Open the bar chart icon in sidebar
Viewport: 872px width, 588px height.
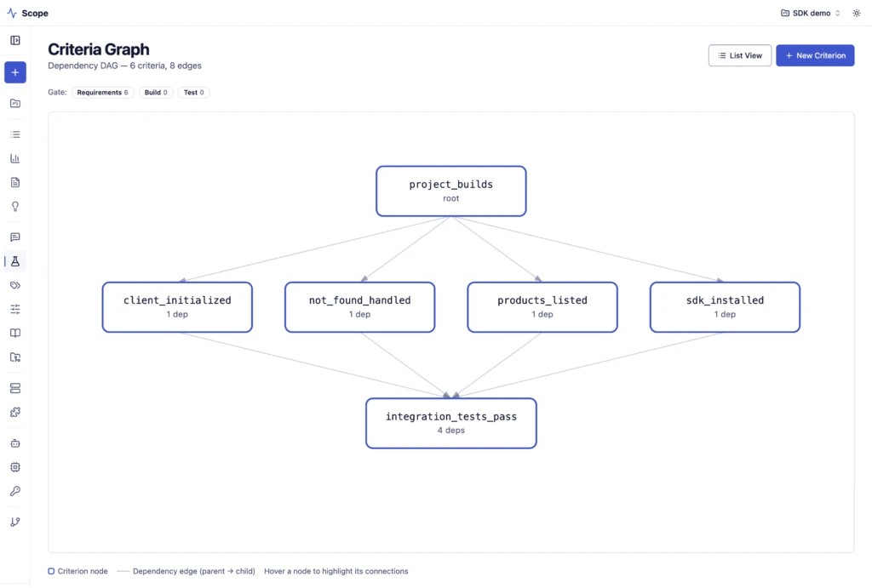pyautogui.click(x=15, y=158)
